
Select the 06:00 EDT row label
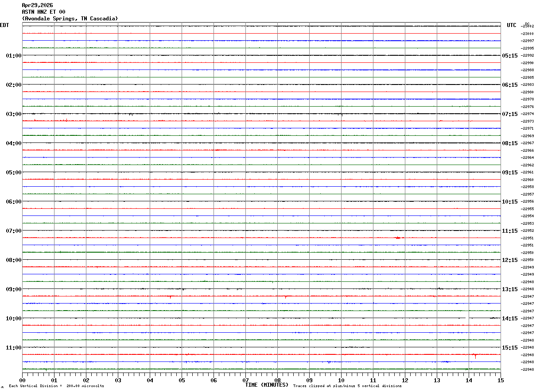(13, 202)
